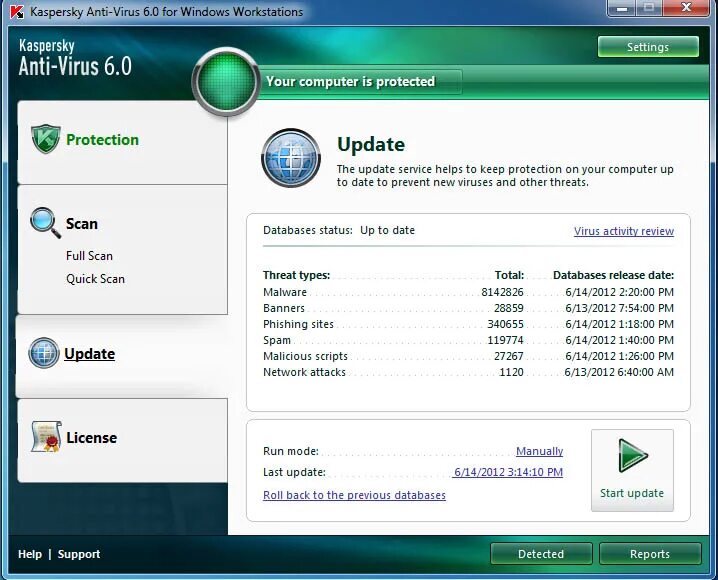This screenshot has height=580, width=718.
Task: Run a Quick Scan
Action: 95,279
